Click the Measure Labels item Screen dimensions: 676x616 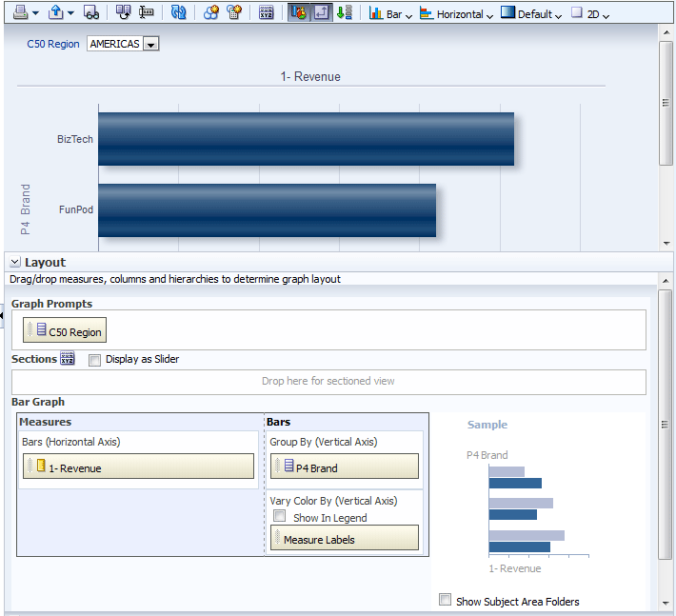tap(345, 539)
